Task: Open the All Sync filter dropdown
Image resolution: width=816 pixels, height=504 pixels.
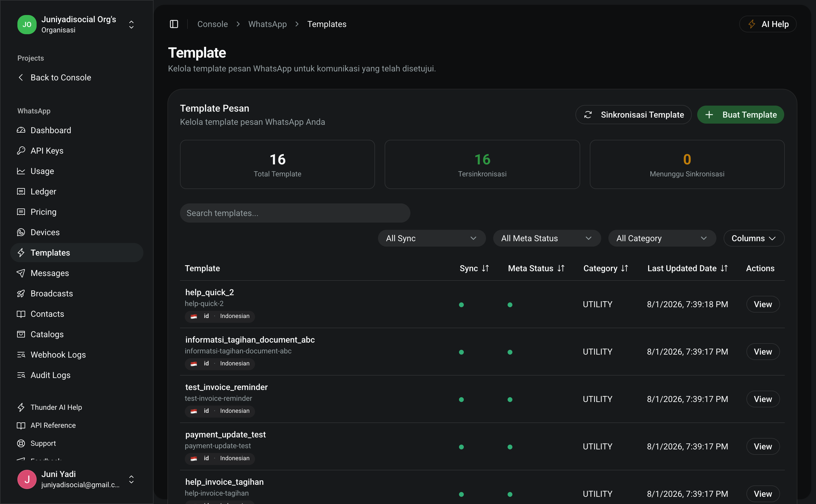Action: pos(432,238)
